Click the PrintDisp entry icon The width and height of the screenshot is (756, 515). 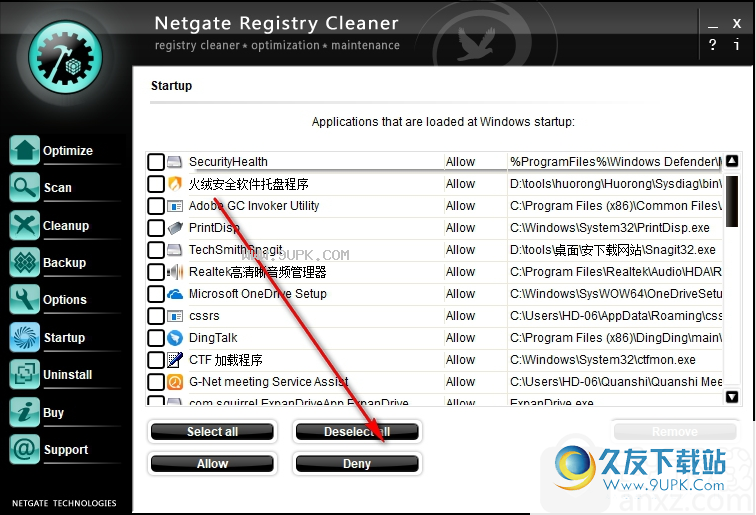(175, 228)
